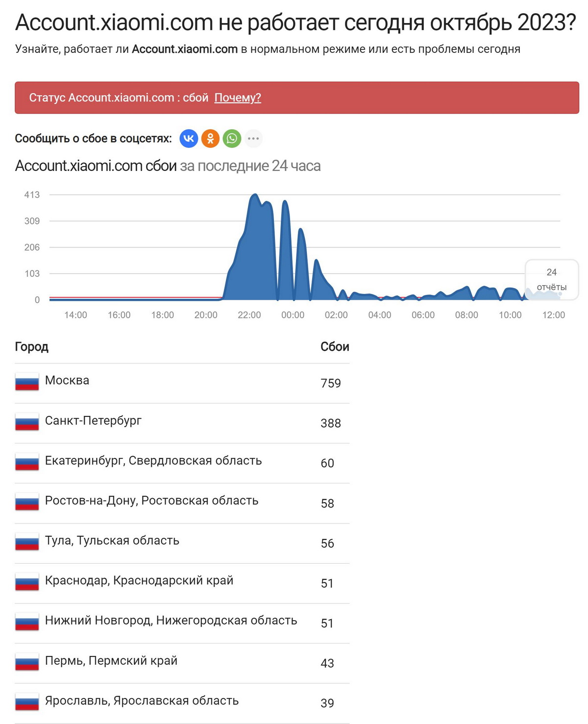Click the Пермь, Пермский край entry
Image resolution: width=588 pixels, height=724 pixels.
pos(111,661)
